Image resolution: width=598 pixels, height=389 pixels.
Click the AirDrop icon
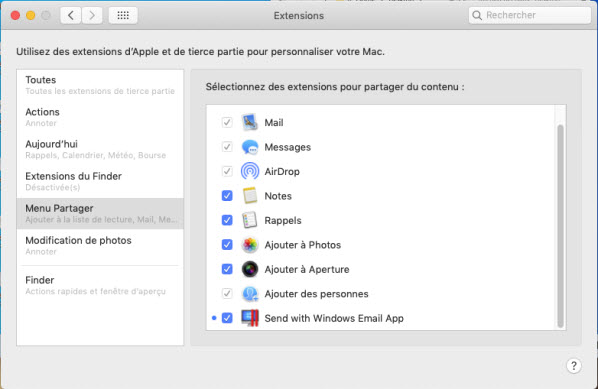coord(250,172)
